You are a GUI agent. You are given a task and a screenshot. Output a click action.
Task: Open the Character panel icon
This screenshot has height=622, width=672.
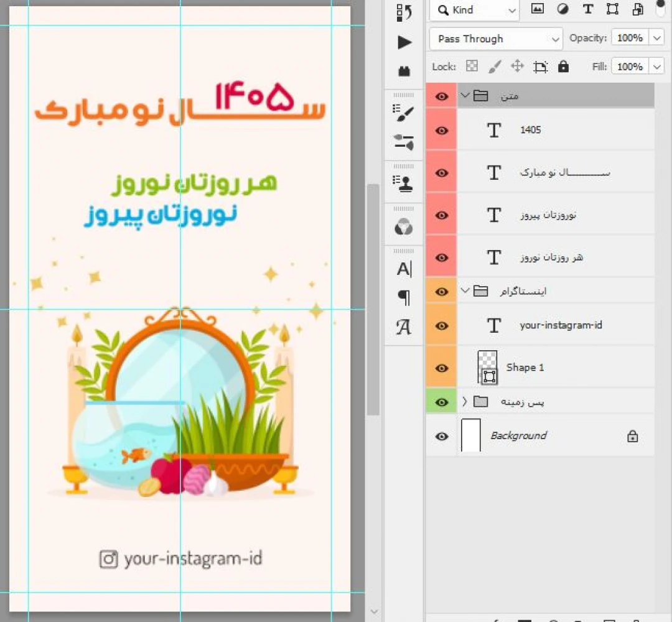point(404,269)
